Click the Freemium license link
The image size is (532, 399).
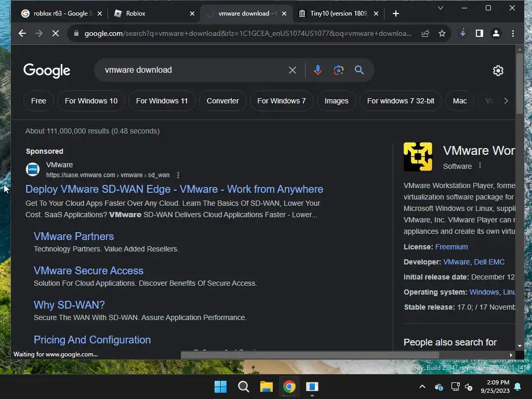(x=451, y=247)
